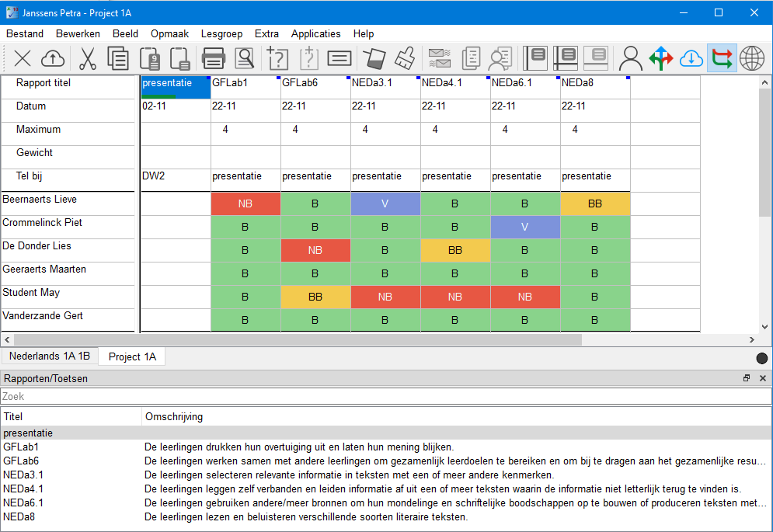Click the cloud download icon
The height and width of the screenshot is (532, 773).
(x=691, y=58)
